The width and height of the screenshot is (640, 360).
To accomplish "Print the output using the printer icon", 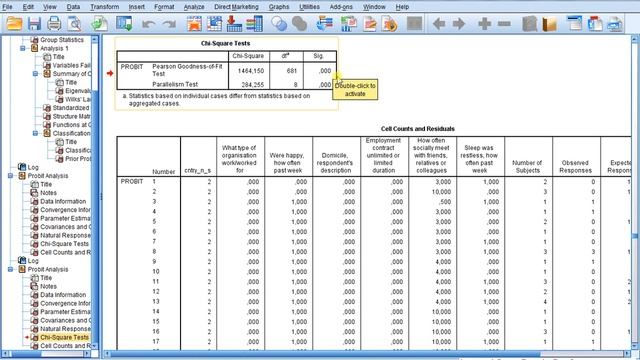I will tap(54, 24).
